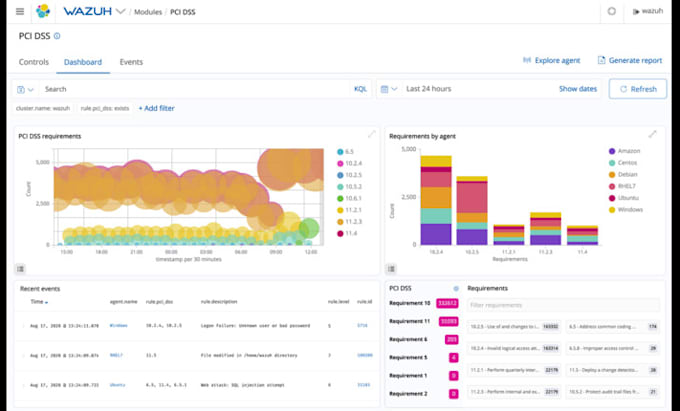Add a new filter

pyautogui.click(x=157, y=108)
